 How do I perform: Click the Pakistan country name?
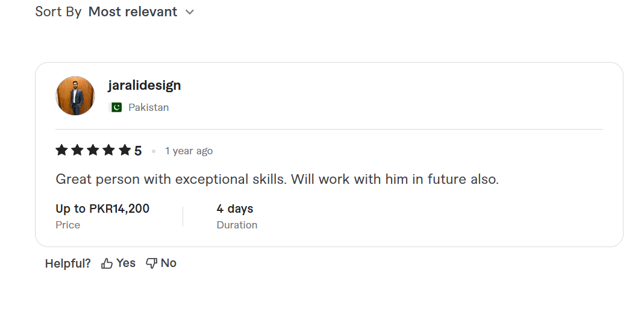click(148, 107)
